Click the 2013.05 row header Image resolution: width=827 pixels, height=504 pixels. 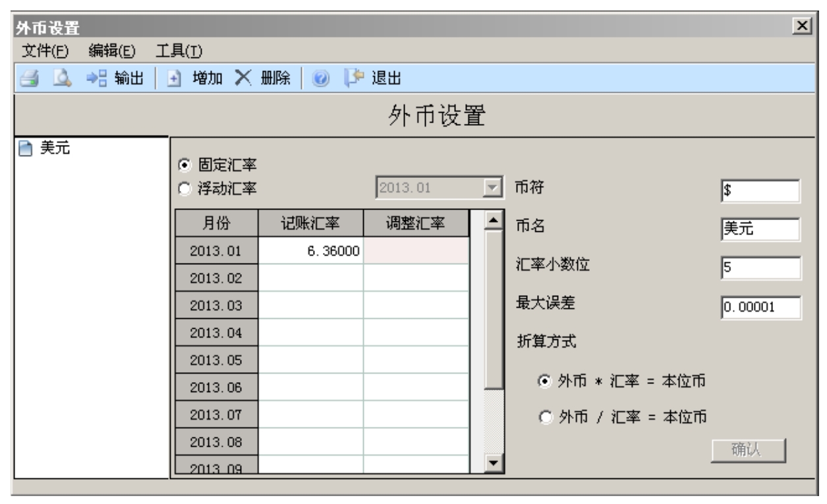216,360
